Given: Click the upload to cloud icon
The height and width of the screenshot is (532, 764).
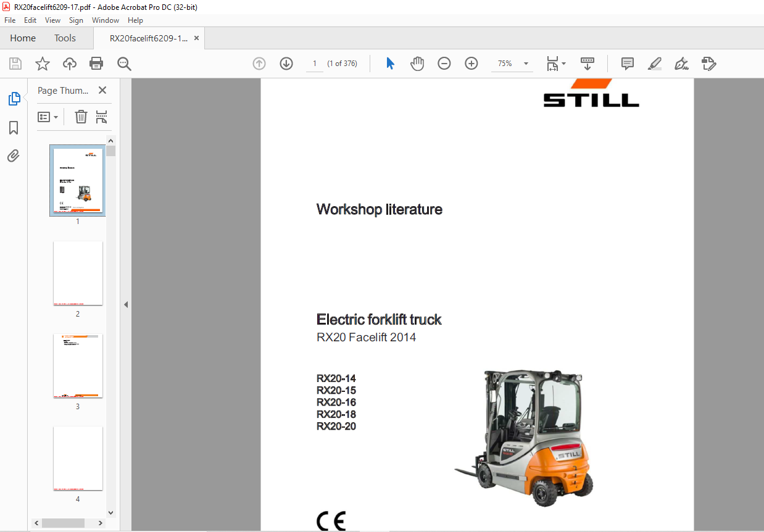Looking at the screenshot, I should pyautogui.click(x=70, y=64).
